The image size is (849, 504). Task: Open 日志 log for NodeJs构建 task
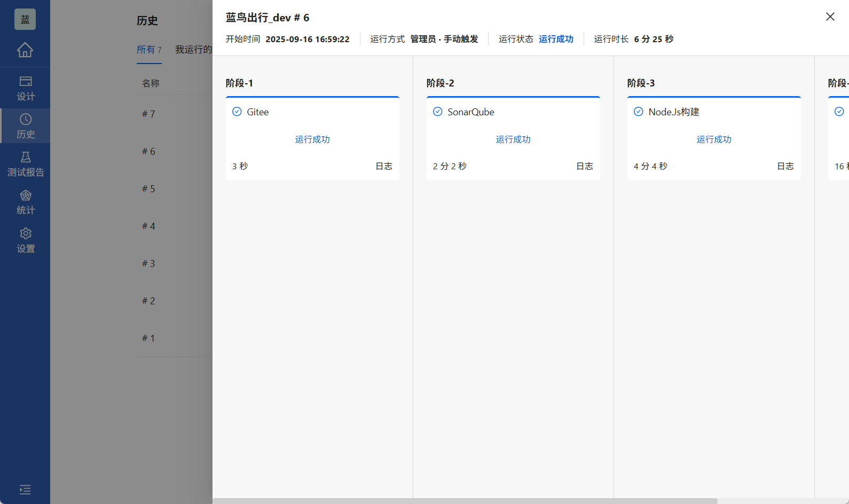pyautogui.click(x=785, y=166)
